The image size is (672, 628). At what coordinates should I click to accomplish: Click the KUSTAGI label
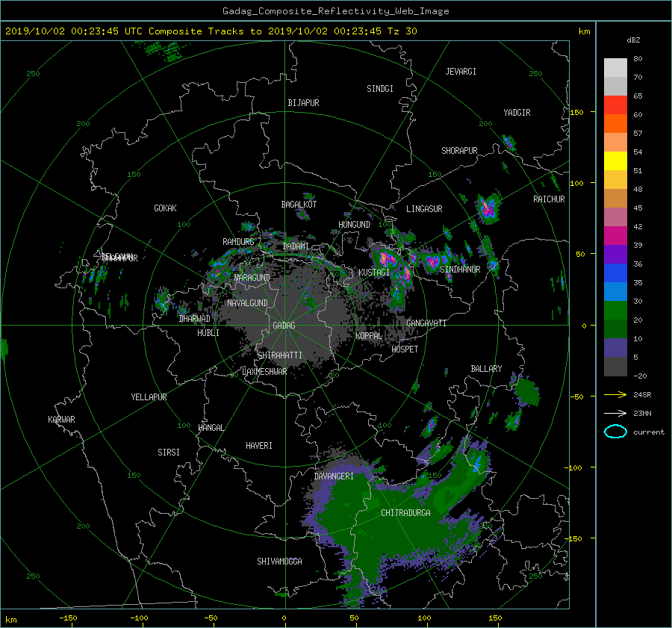(x=374, y=273)
